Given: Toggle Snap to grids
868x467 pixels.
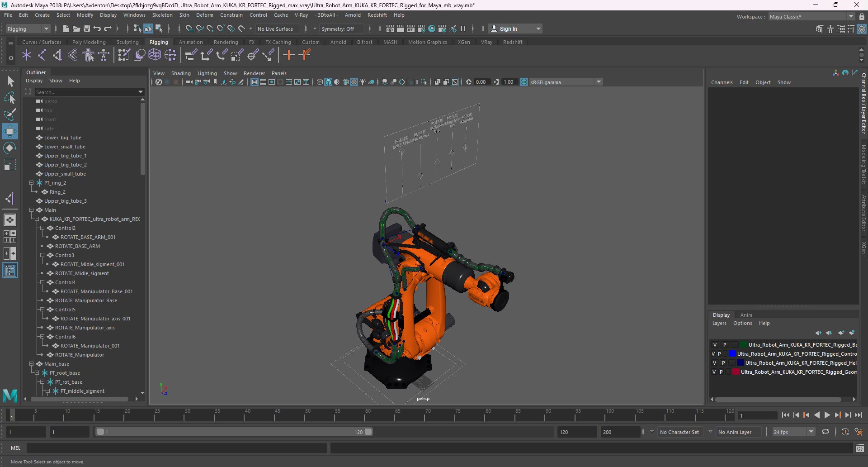Looking at the screenshot, I should point(189,29).
